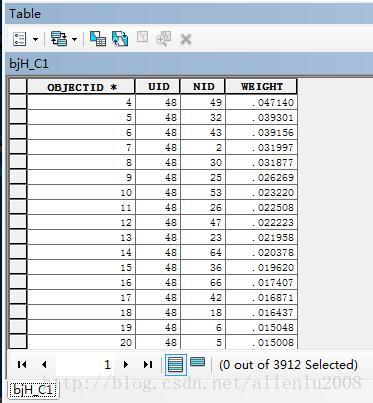Viewport: 373px width, 403px height.
Task: Open the Related Tables icon
Action: pos(59,39)
